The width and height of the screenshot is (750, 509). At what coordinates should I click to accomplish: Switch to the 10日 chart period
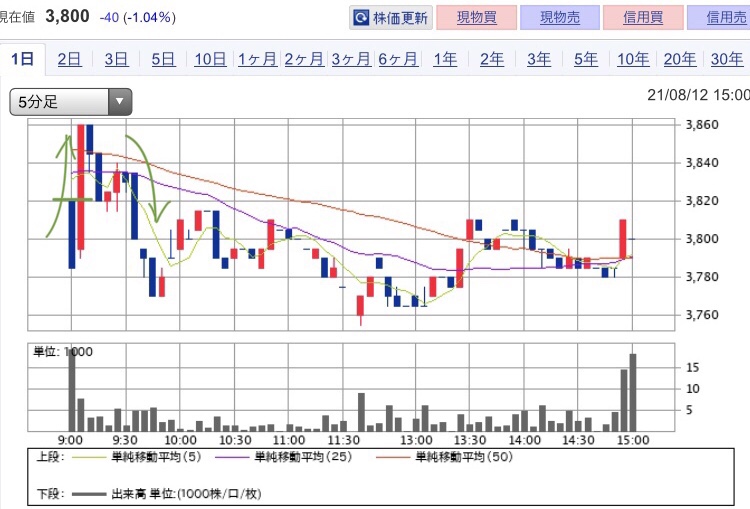tap(210, 59)
